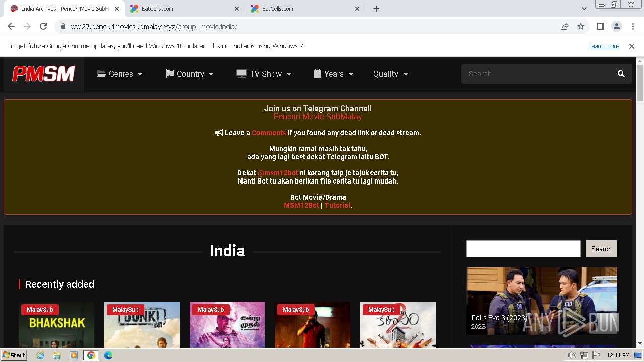This screenshot has width=644, height=362.
Task: Toggle the browser side panel
Action: click(x=600, y=26)
